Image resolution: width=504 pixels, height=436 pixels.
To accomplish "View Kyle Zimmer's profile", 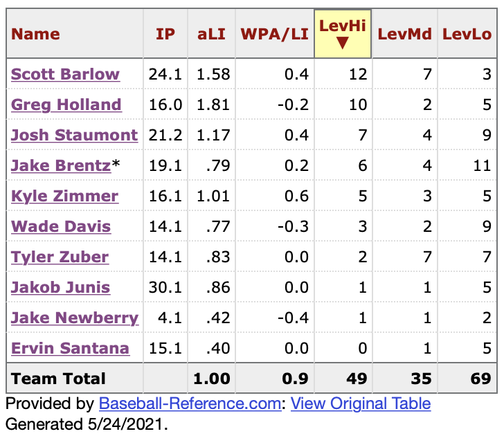I will 64,197.
